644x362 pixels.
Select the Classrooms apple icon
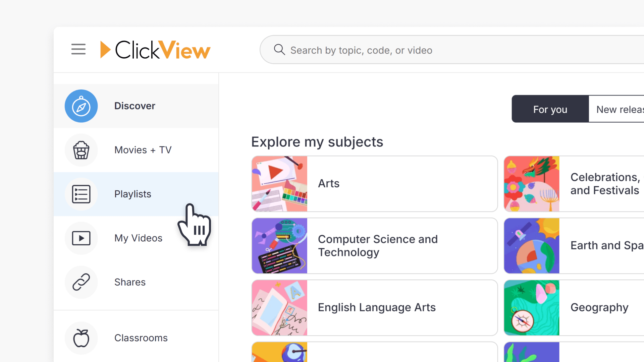81,338
